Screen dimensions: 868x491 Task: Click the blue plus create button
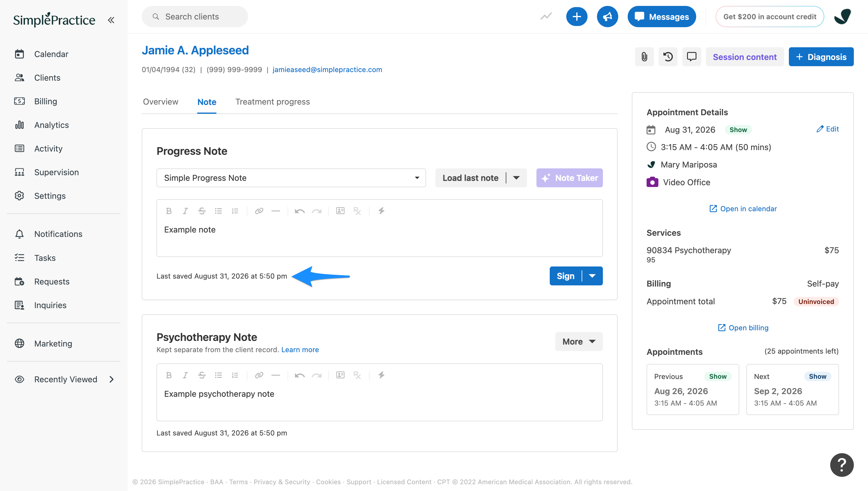577,17
